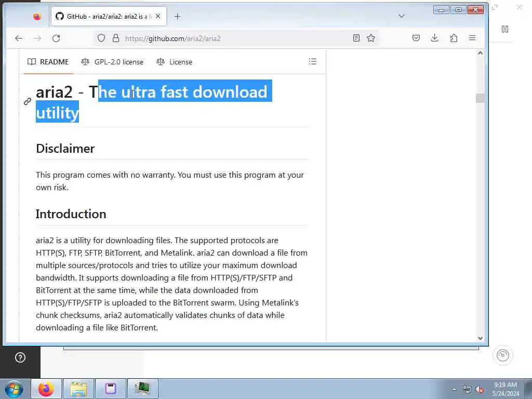Open the extensions puzzle icon

point(454,38)
